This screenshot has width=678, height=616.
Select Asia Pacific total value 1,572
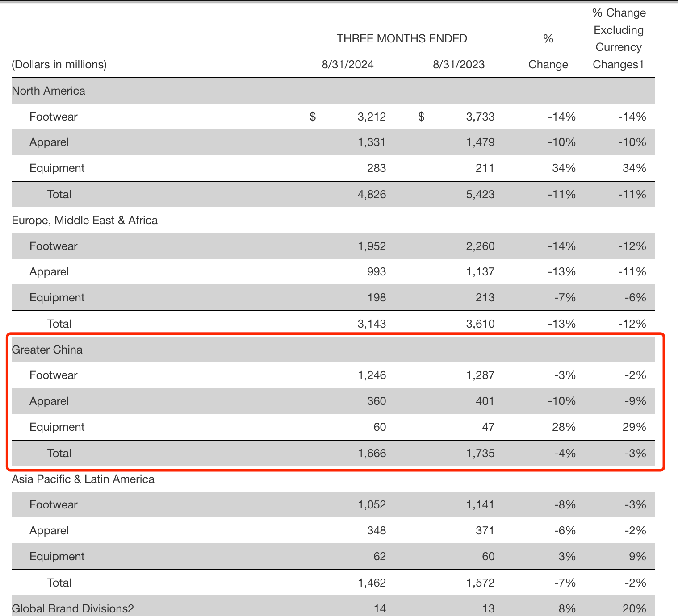point(480,583)
